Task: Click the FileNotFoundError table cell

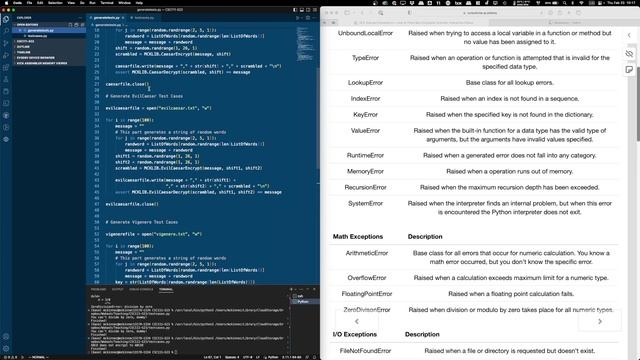Action: click(x=365, y=351)
